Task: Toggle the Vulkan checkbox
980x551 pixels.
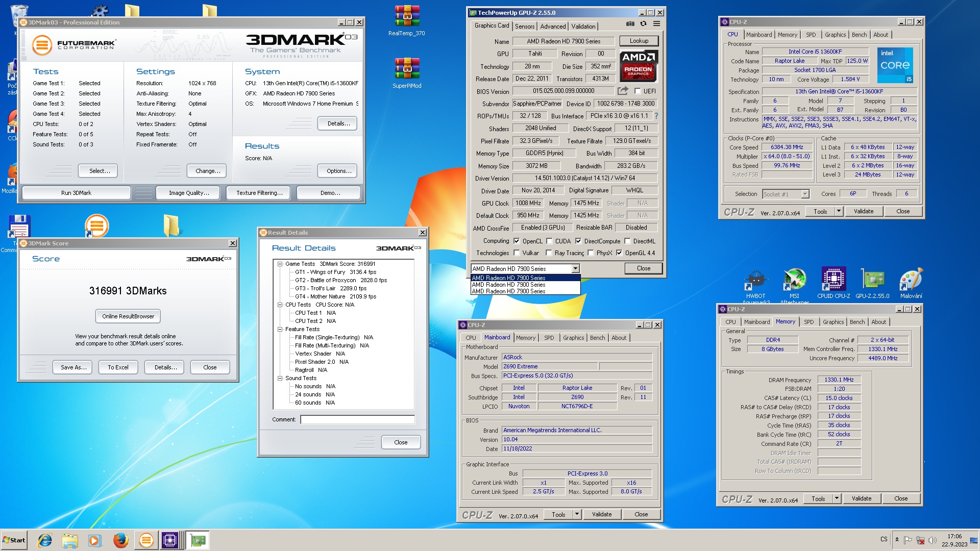Action: (x=517, y=253)
